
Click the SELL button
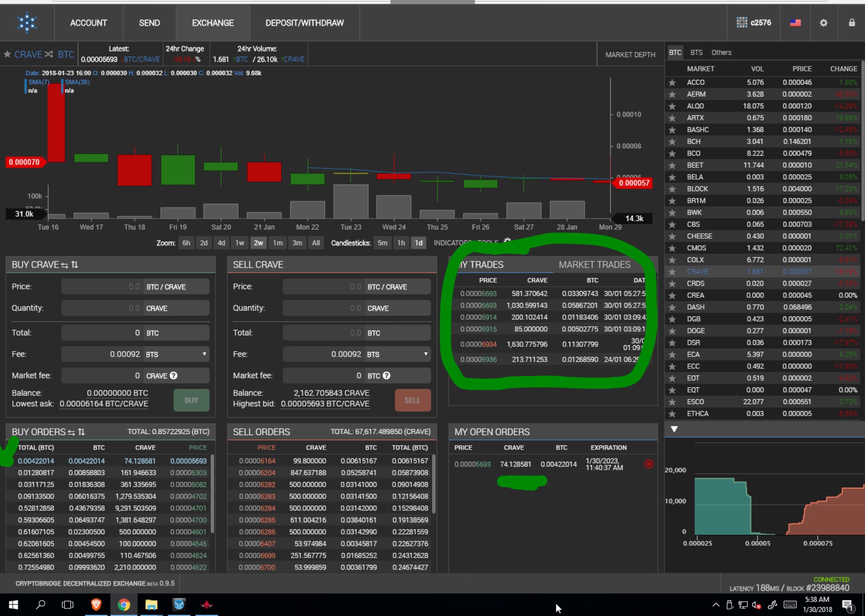(x=412, y=400)
